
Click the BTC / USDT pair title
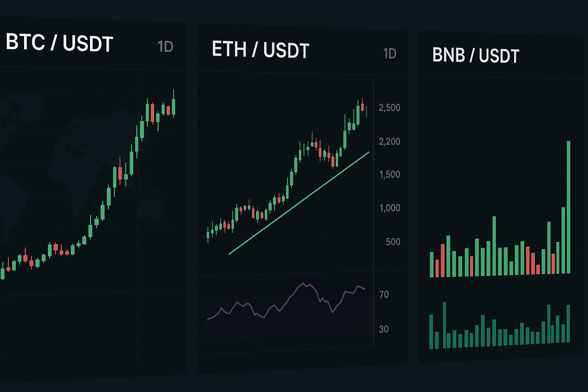tap(59, 43)
